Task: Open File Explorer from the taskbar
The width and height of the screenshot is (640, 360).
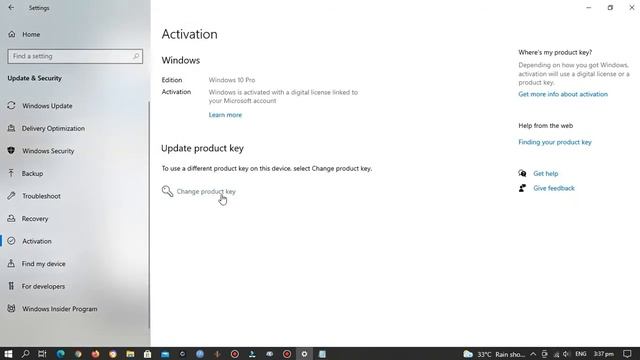Action: 130,354
